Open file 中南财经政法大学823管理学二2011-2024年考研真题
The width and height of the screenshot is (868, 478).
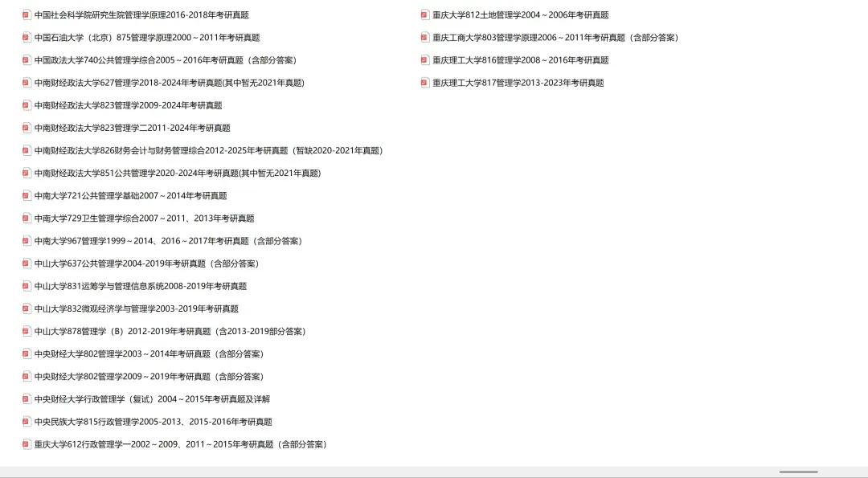[133, 128]
